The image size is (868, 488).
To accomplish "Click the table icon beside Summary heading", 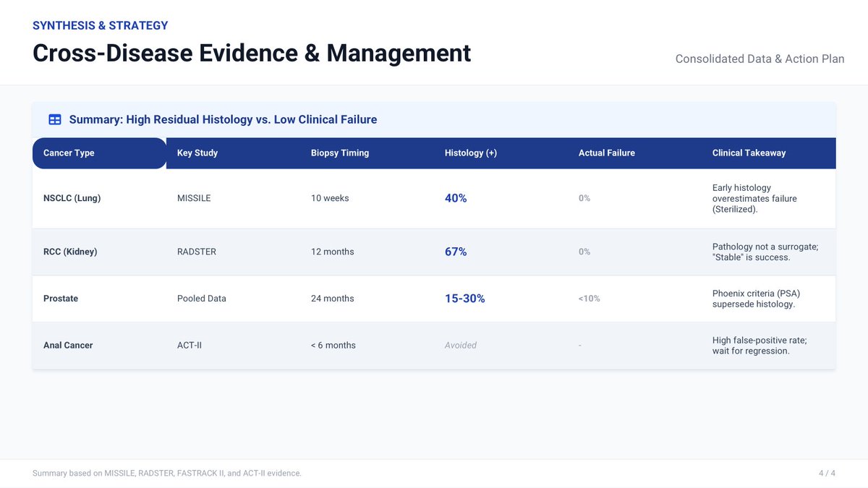I will tap(55, 119).
